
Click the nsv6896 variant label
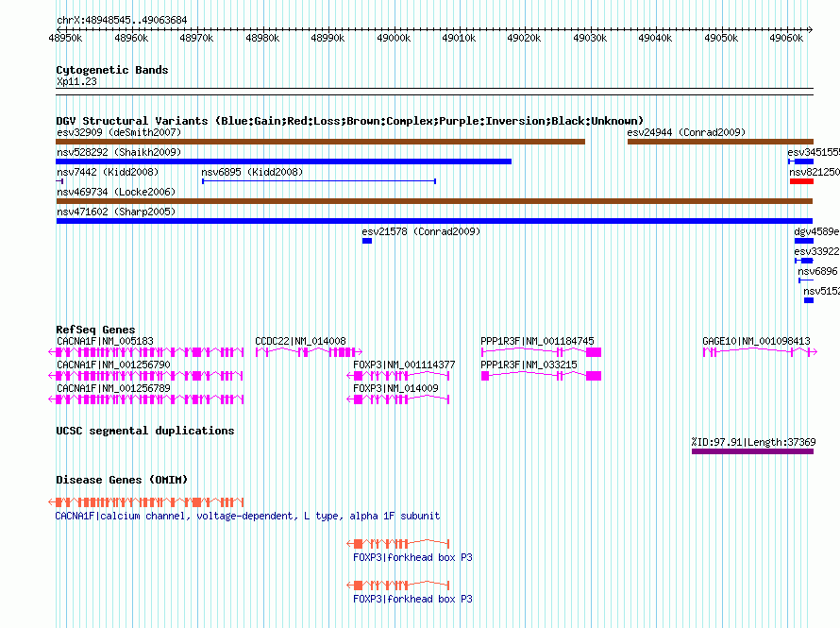coord(817,271)
